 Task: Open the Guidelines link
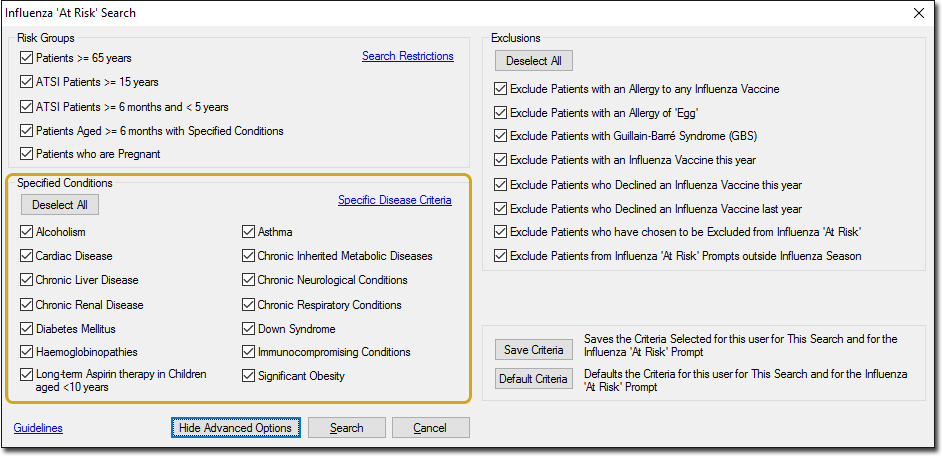click(x=38, y=428)
